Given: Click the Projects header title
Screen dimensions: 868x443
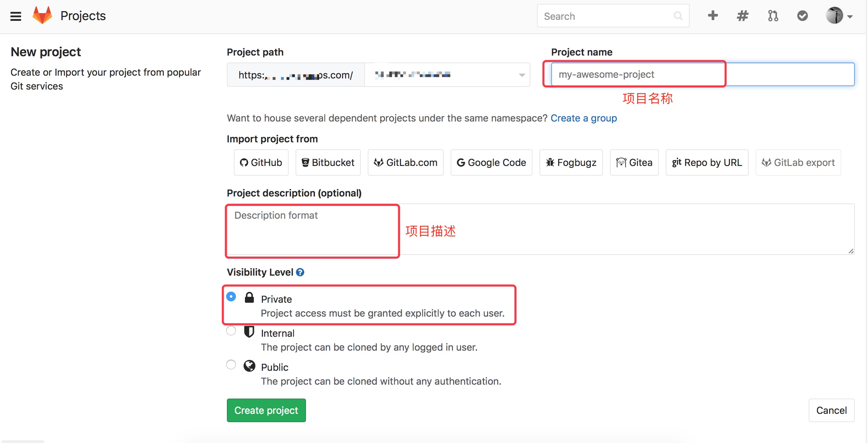Looking at the screenshot, I should [x=83, y=16].
